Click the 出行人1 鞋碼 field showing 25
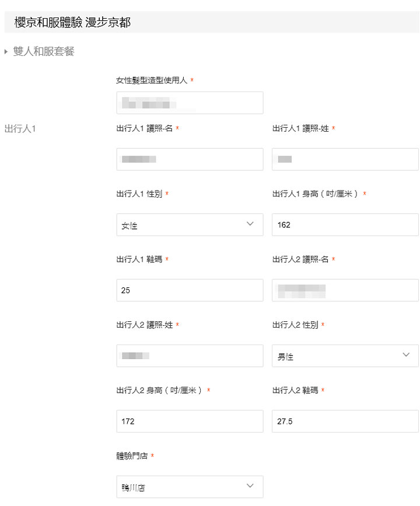 (190, 290)
